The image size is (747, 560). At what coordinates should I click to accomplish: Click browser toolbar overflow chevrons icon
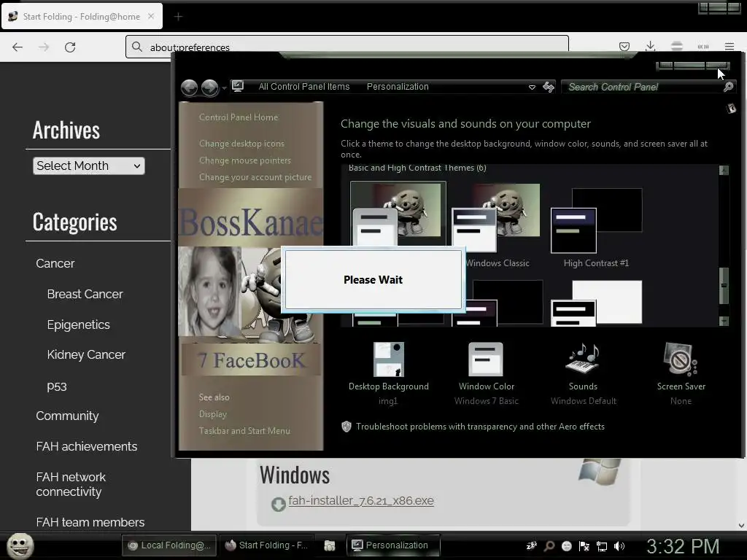[x=703, y=47]
